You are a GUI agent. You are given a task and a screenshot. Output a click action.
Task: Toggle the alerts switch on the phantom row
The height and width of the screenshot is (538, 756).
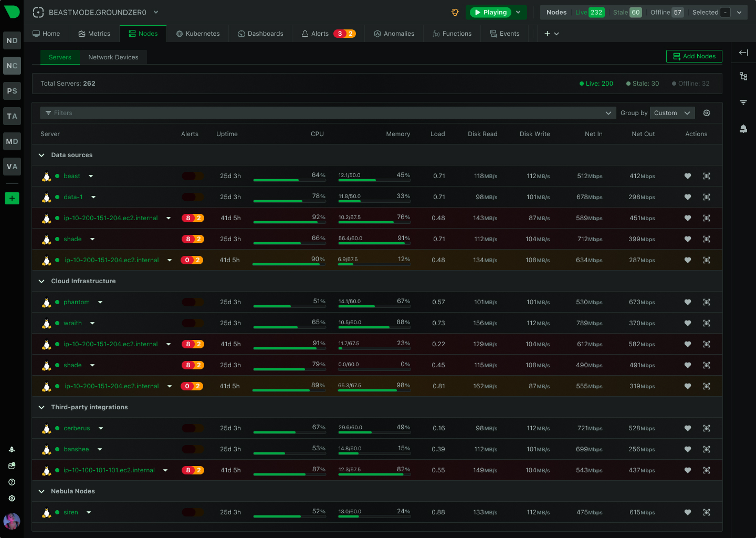[193, 302]
